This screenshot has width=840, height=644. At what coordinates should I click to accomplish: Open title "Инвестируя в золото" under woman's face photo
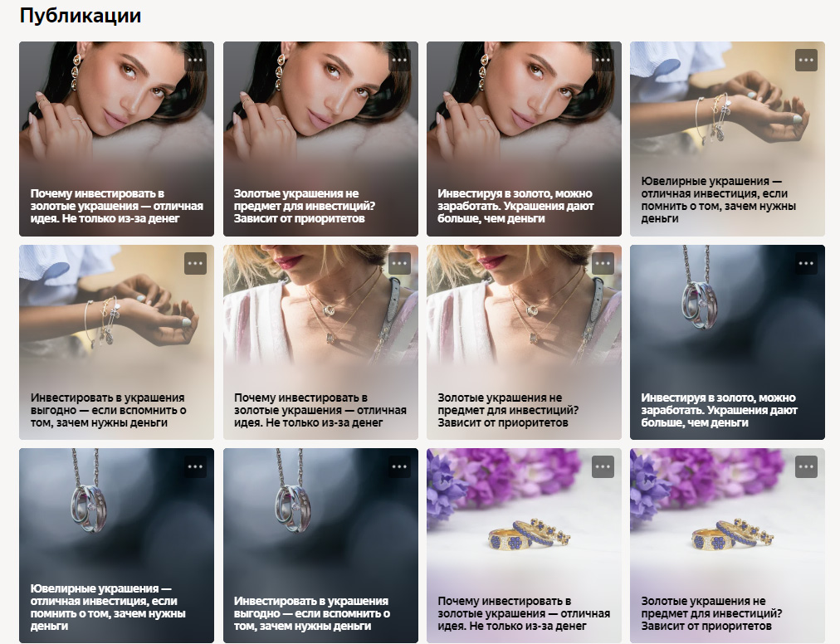coord(515,207)
